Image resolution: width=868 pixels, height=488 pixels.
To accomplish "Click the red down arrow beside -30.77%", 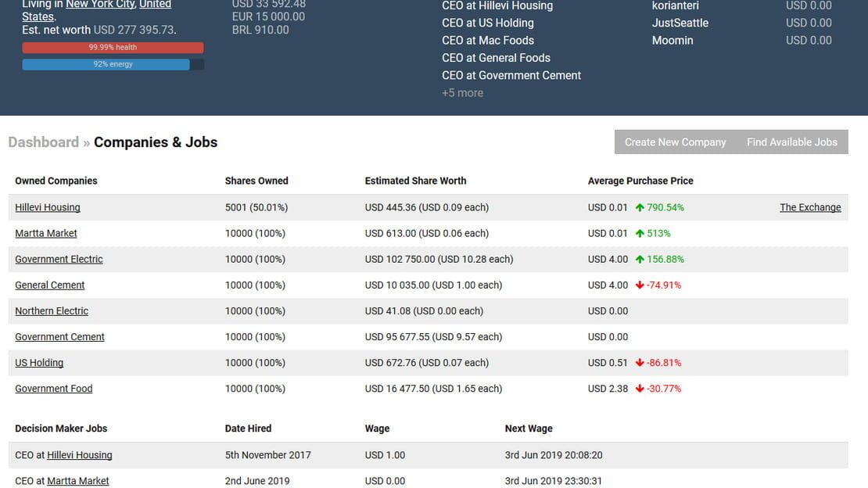I will click(640, 389).
